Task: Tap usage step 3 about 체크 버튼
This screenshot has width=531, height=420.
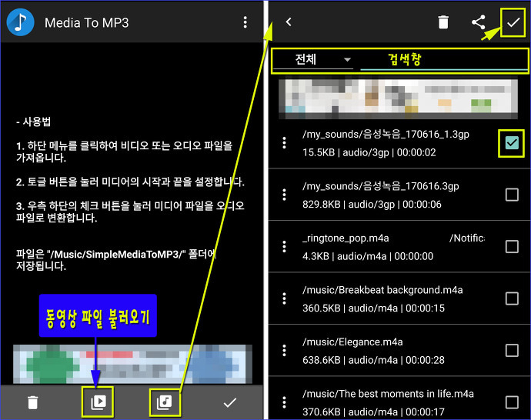Action: click(130, 212)
